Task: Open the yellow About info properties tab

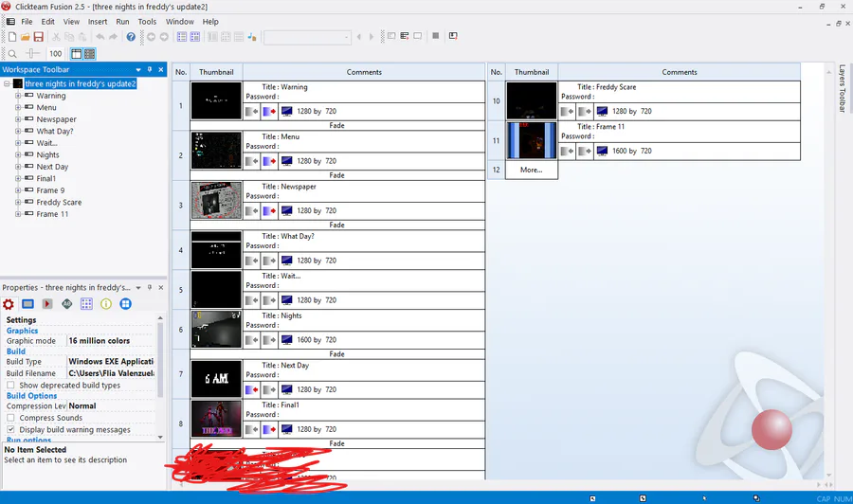Action: (x=106, y=304)
